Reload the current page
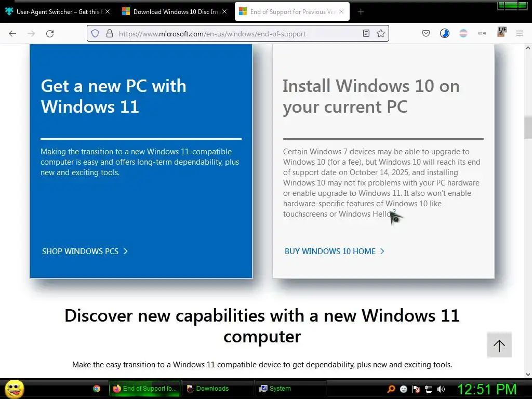Image resolution: width=532 pixels, height=399 pixels. 50,34
